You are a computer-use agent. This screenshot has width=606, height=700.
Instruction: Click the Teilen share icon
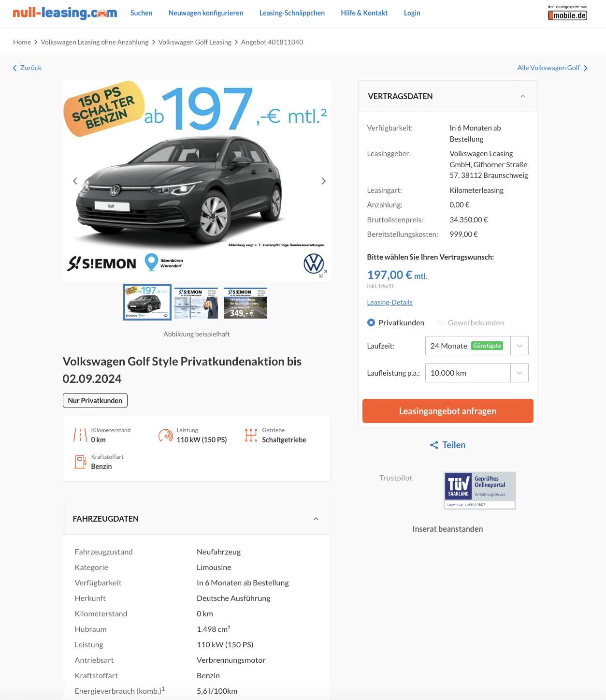pyautogui.click(x=434, y=445)
